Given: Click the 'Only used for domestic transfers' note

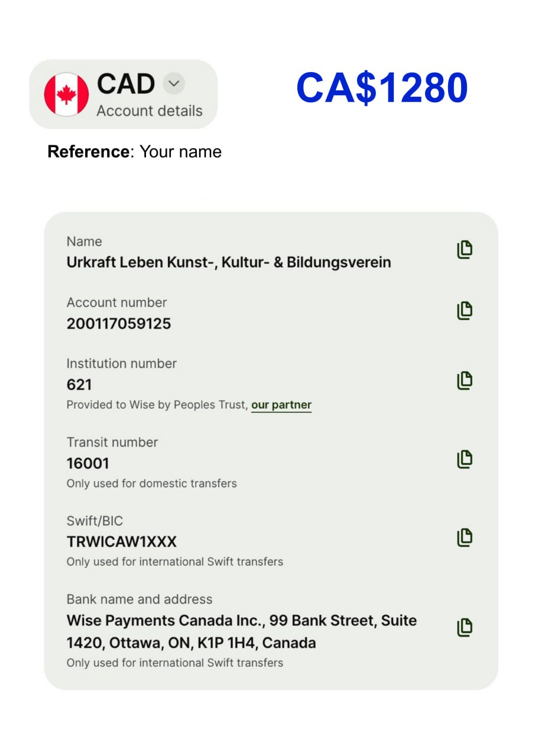Looking at the screenshot, I should point(151,483).
